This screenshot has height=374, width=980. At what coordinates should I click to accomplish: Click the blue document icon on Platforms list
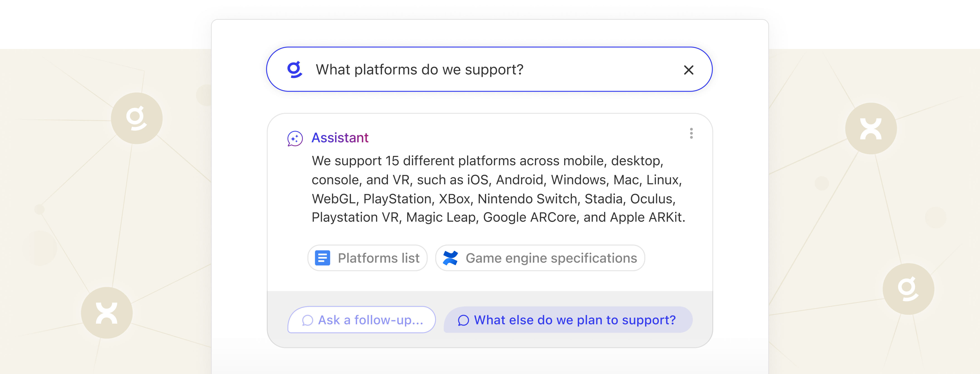click(x=322, y=258)
